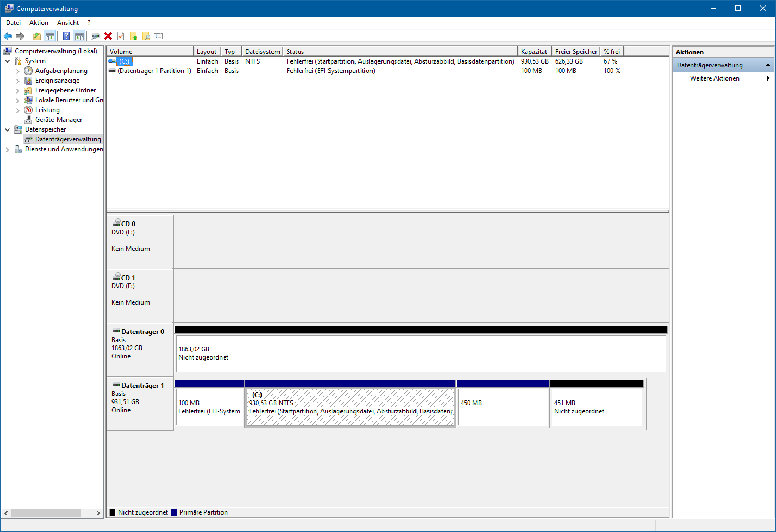Click the gray Forward arrow in toolbar
Image resolution: width=776 pixels, height=532 pixels.
tap(20, 36)
